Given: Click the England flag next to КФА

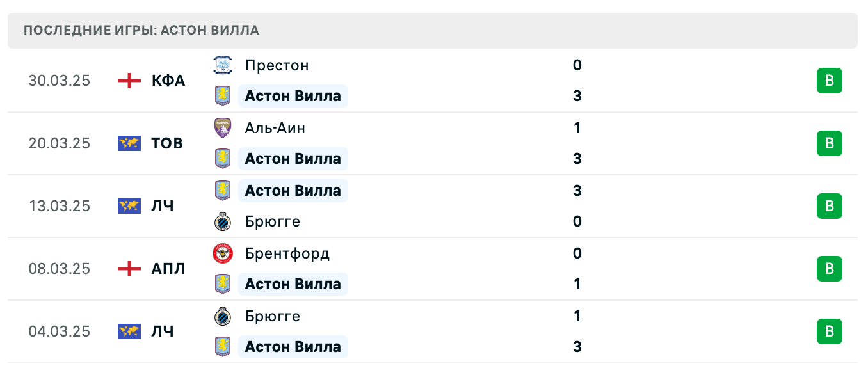Looking at the screenshot, I should 128,80.
